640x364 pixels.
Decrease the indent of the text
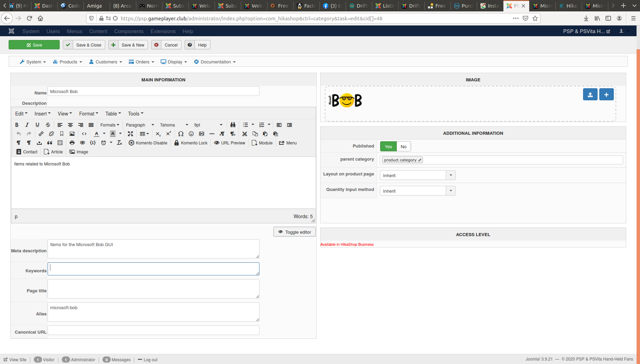[x=279, y=125]
